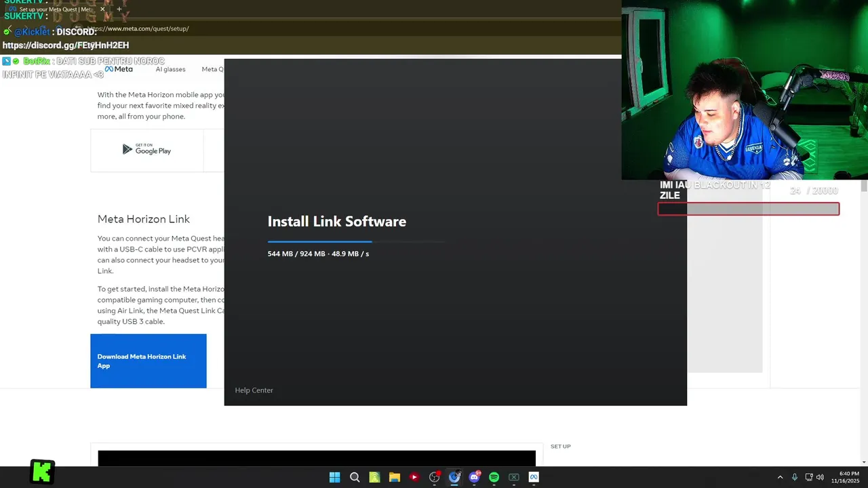Open the red play-button app in taskbar
This screenshot has width=868, height=488.
414,477
